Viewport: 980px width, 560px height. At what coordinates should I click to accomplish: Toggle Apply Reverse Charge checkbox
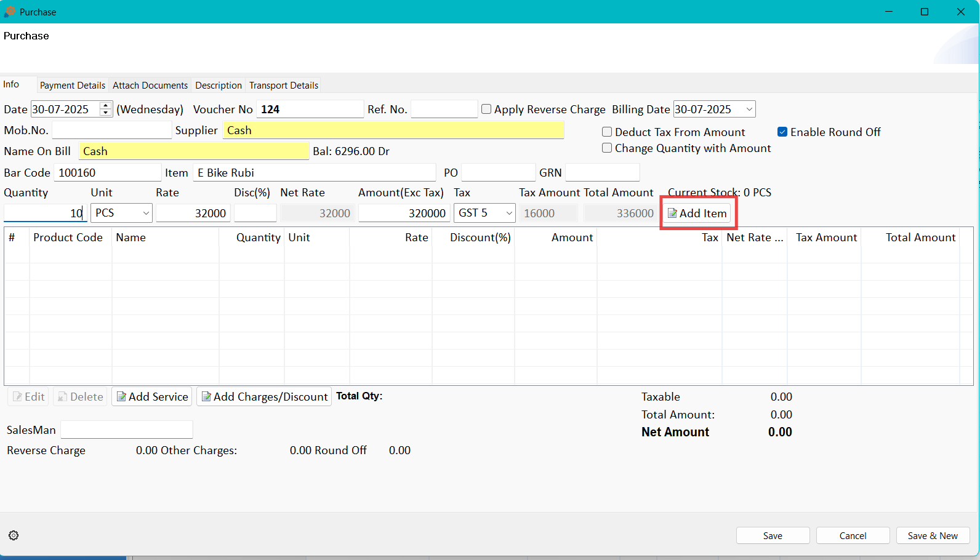pyautogui.click(x=486, y=109)
